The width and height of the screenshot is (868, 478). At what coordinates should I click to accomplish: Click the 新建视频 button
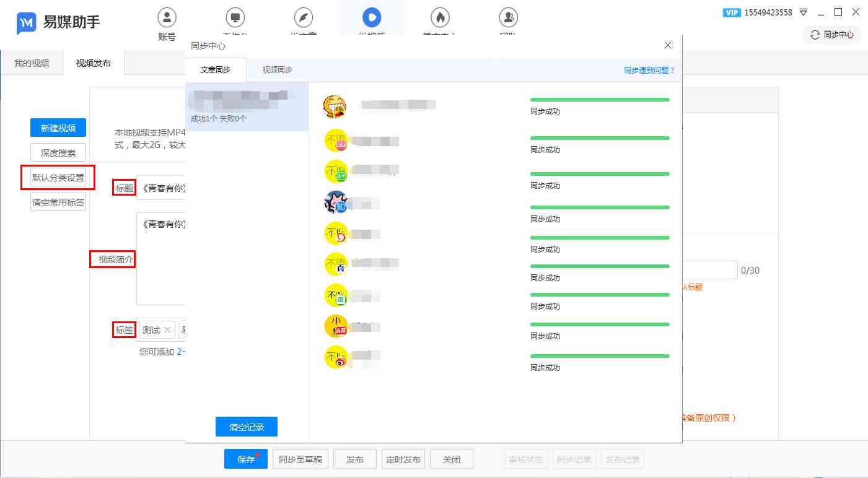(x=58, y=128)
